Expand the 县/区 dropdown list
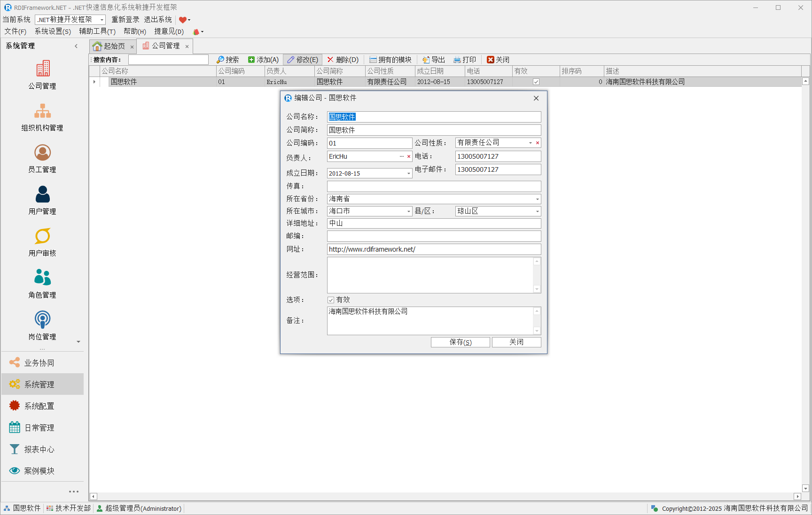Screen dimensions: 812x515 (x=537, y=211)
